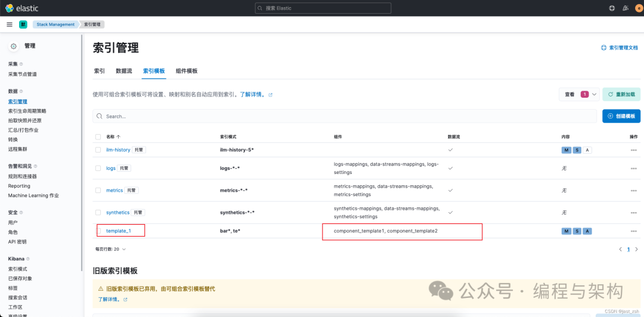Open 了解详情 link in description text
Screen dimensions: 644x317
[256, 94]
